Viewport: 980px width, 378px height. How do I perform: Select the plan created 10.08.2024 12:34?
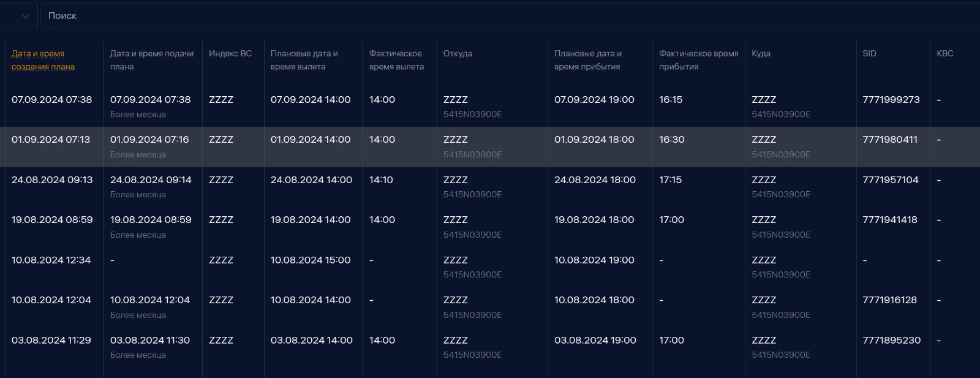pyautogui.click(x=490, y=267)
